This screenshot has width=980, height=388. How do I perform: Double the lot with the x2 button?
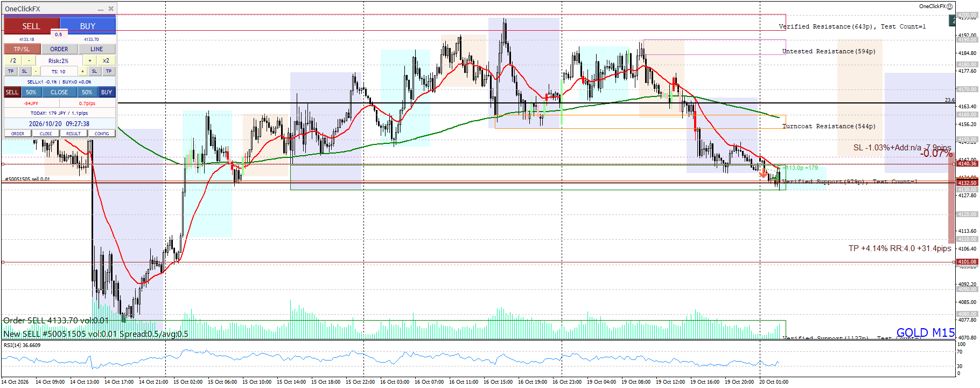tap(106, 61)
